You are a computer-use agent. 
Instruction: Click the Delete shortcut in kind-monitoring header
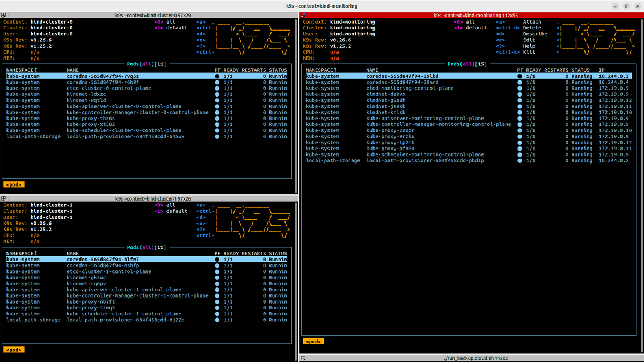532,28
